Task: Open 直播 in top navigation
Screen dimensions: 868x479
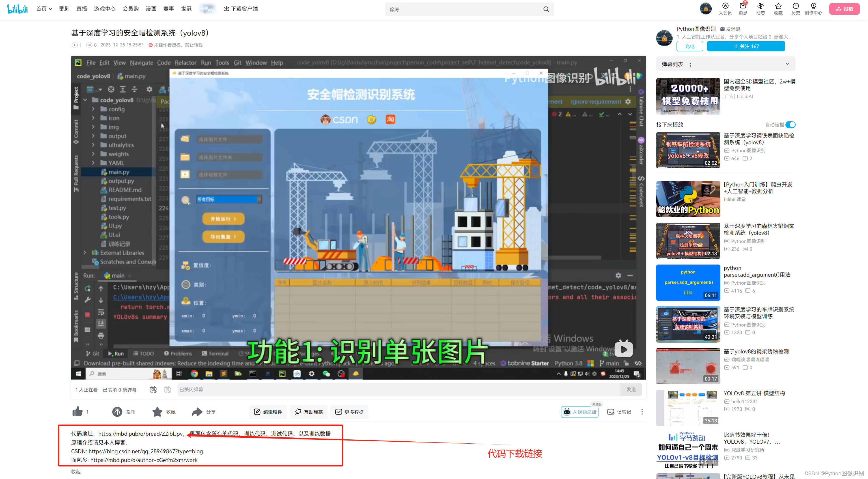Action: (x=81, y=9)
